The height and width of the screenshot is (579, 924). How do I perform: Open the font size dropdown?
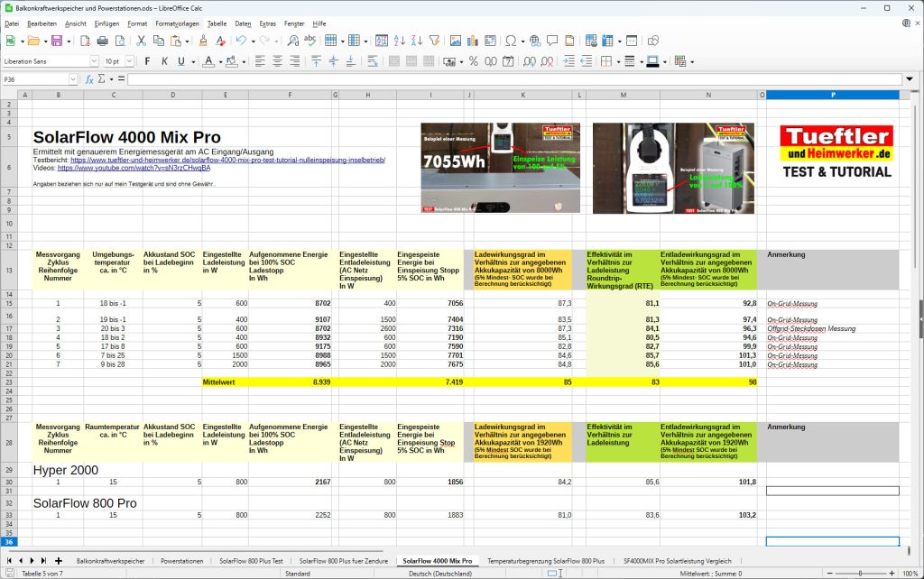click(130, 61)
